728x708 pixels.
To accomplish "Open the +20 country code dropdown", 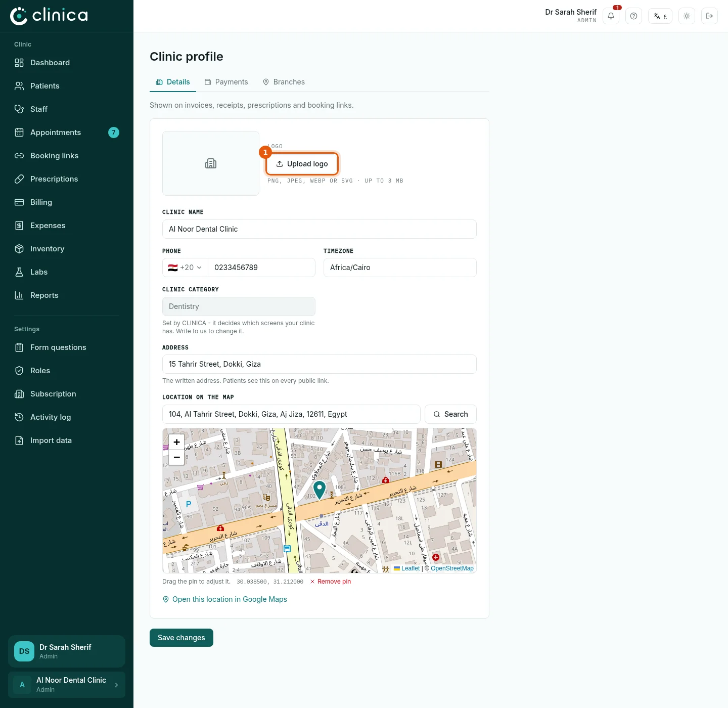I will pos(185,268).
